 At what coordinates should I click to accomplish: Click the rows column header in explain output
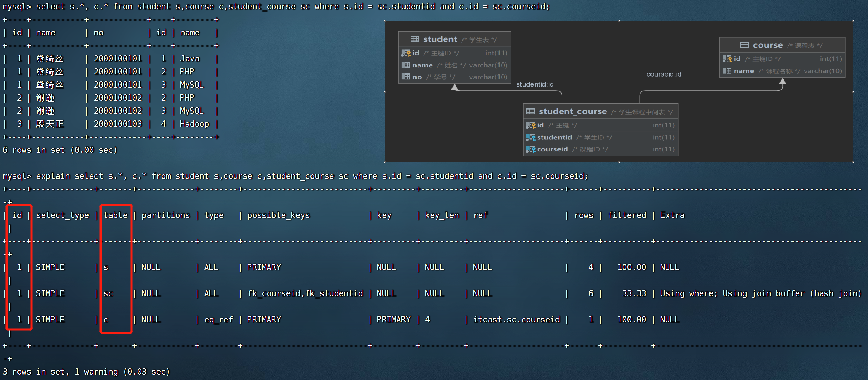[x=584, y=215]
